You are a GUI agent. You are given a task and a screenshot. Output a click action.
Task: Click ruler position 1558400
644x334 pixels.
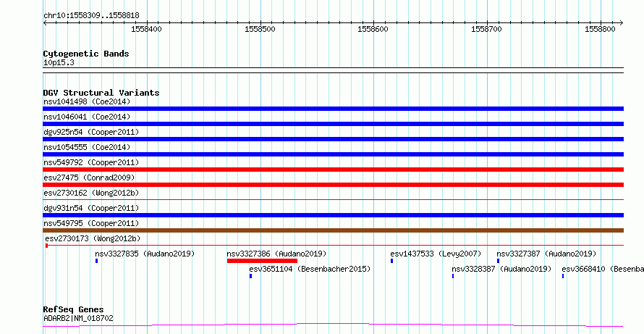[147, 30]
